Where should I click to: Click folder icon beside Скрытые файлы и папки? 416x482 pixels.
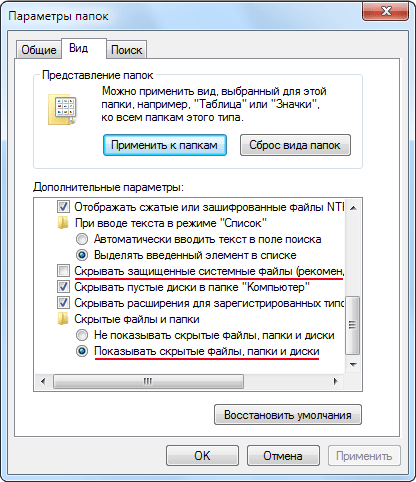tap(63, 319)
